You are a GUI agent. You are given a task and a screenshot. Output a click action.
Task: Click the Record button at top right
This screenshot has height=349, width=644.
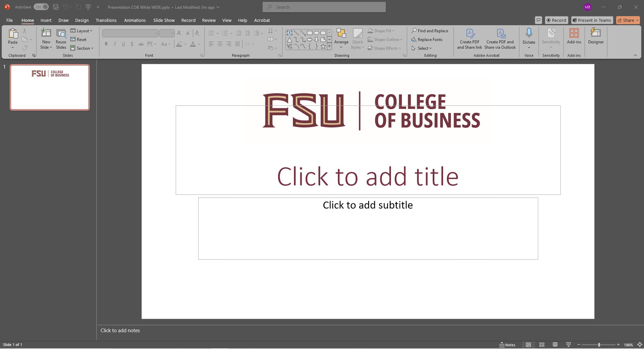pyautogui.click(x=556, y=20)
